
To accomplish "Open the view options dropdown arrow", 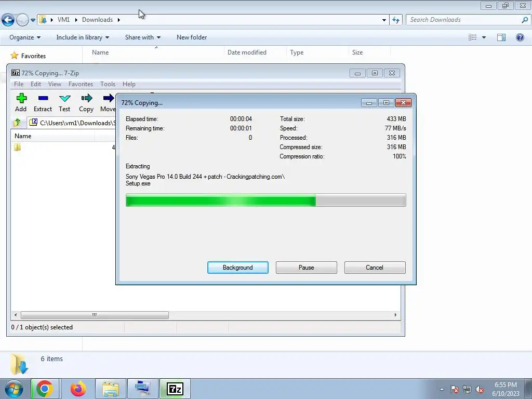I will coord(484,37).
